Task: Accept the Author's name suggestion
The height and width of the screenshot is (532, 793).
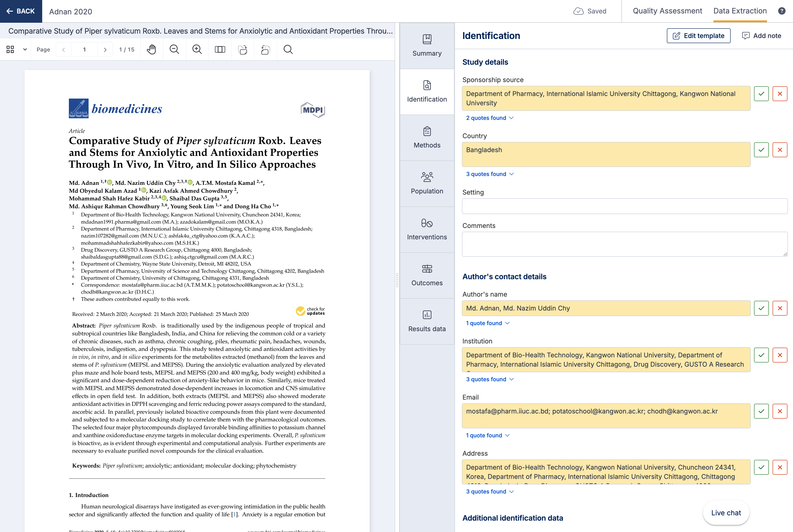Action: coord(761,308)
